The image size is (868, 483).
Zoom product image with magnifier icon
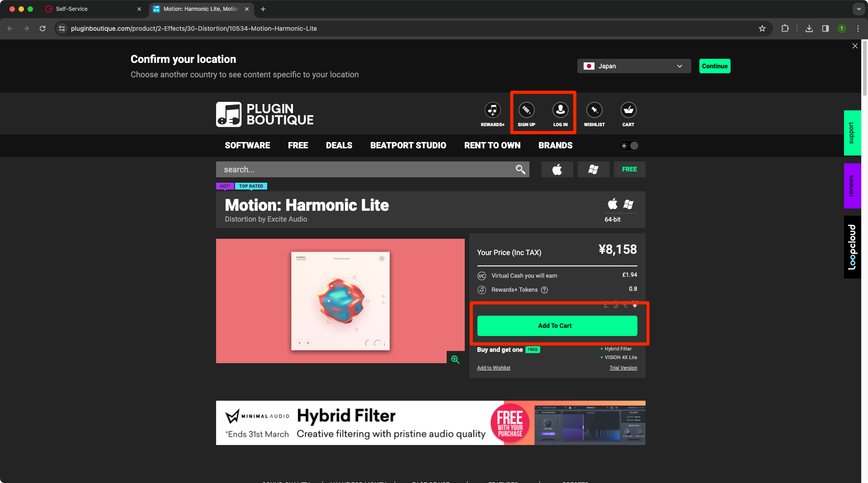[455, 360]
